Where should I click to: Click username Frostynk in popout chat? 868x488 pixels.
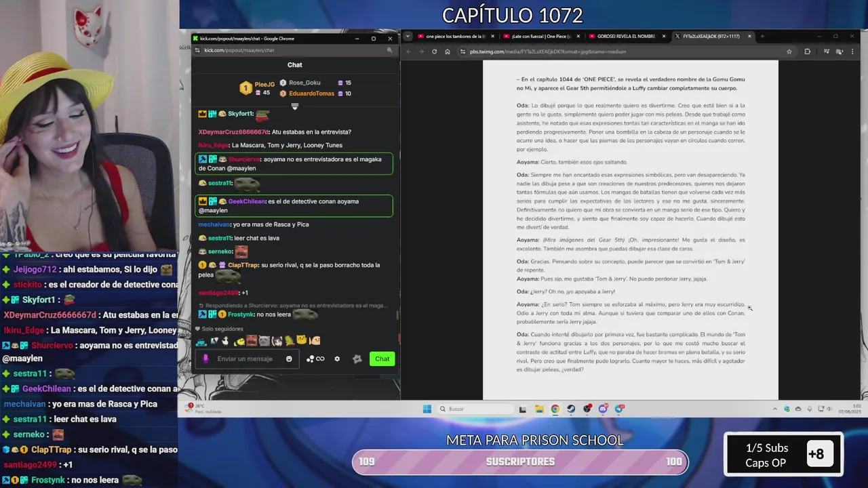pyautogui.click(x=240, y=314)
